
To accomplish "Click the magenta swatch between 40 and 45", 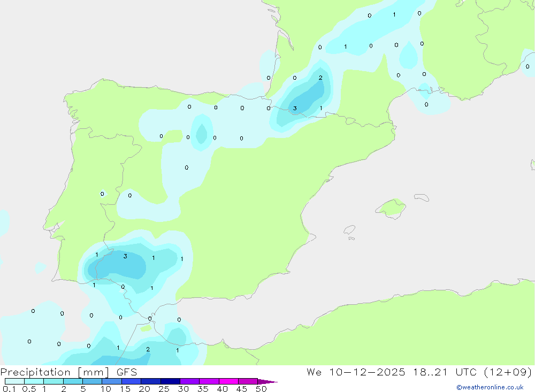I will click(x=228, y=381).
